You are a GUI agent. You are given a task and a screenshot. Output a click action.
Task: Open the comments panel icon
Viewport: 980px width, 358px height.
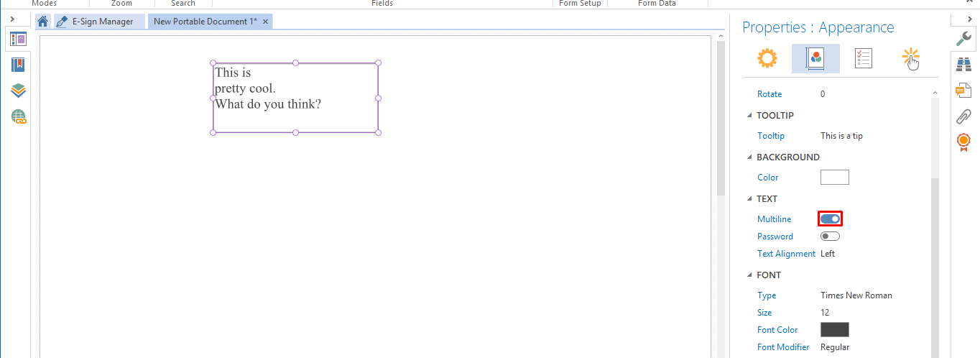click(963, 91)
